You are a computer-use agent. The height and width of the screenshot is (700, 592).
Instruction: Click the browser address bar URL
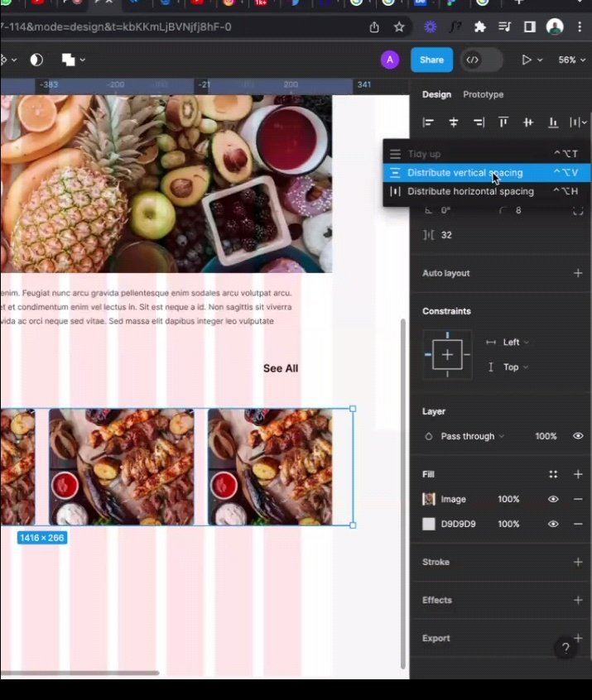(x=116, y=27)
